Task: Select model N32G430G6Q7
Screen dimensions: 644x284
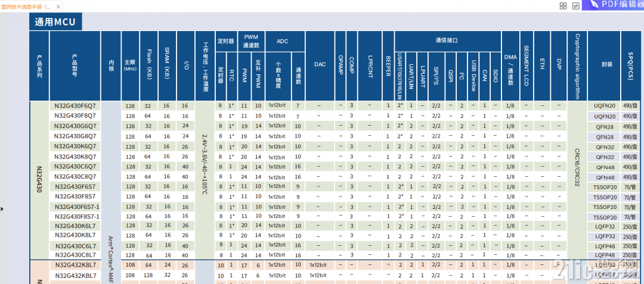Action: point(75,126)
